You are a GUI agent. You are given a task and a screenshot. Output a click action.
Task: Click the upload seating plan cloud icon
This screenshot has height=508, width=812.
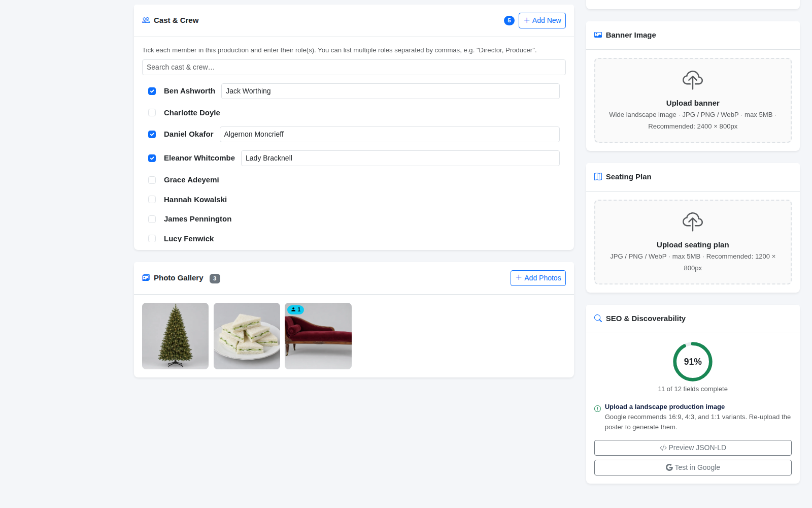point(693,222)
